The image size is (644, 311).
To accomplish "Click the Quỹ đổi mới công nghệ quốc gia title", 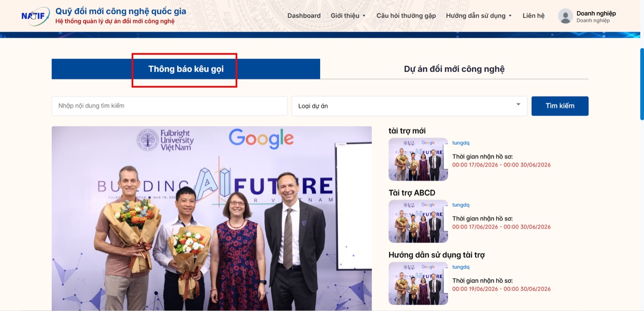I will [121, 12].
